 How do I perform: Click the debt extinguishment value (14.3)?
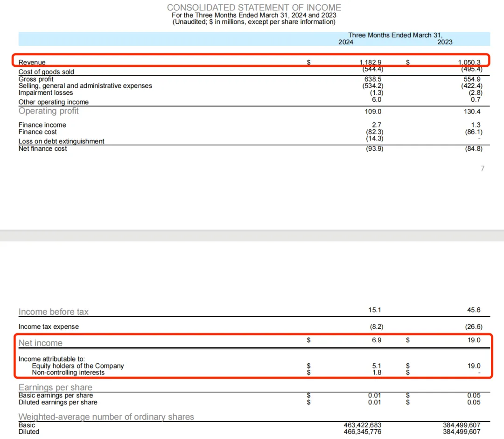pos(374,139)
